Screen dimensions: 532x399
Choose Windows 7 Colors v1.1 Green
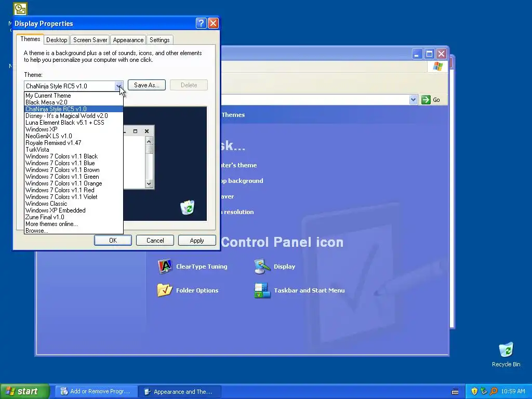coord(74,177)
